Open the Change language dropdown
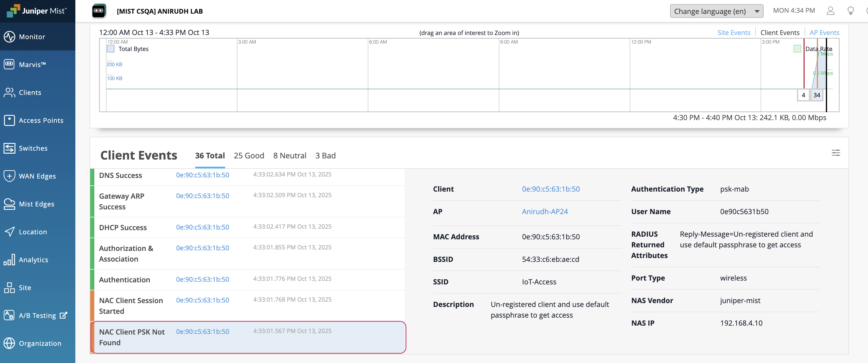The height and width of the screenshot is (363, 868). tap(717, 11)
